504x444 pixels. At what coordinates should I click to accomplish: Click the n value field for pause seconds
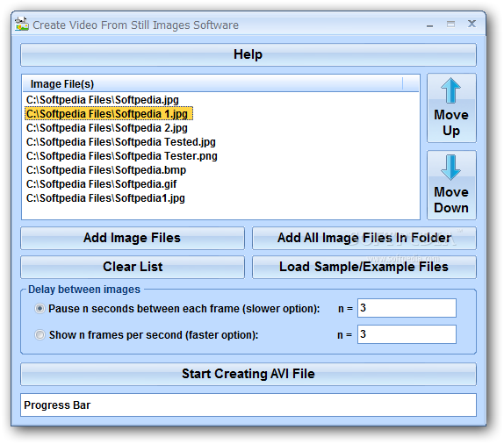407,308
